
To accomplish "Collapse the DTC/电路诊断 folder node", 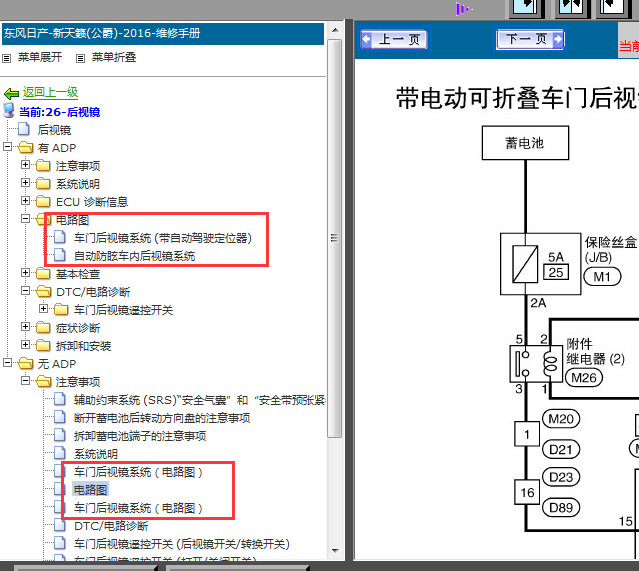I will 25,290.
